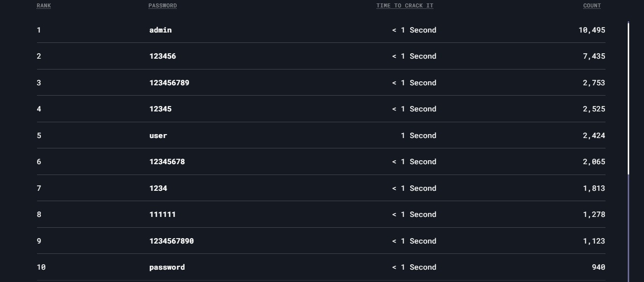Click the RANK column header
Image resolution: width=644 pixels, height=282 pixels.
click(x=43, y=6)
